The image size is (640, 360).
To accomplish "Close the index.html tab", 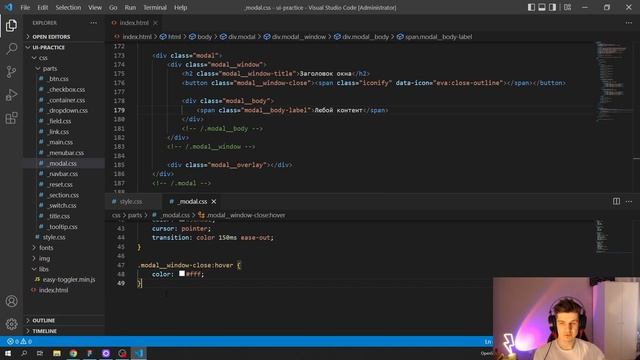I will point(156,23).
